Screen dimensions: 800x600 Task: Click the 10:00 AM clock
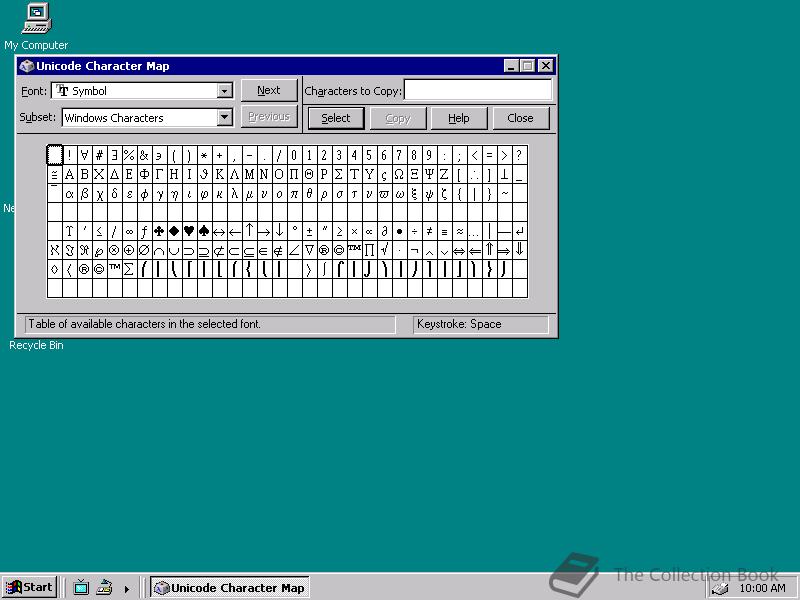(762, 588)
